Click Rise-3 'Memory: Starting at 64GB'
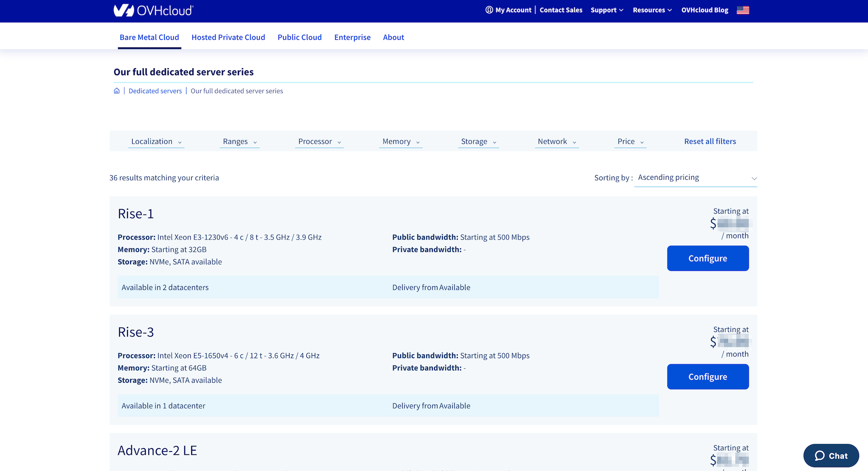Screen dimensions: 868x471 pos(162,368)
